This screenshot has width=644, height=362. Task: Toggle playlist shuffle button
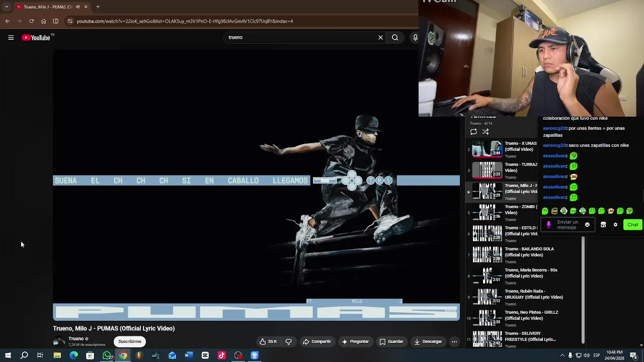[x=486, y=132]
